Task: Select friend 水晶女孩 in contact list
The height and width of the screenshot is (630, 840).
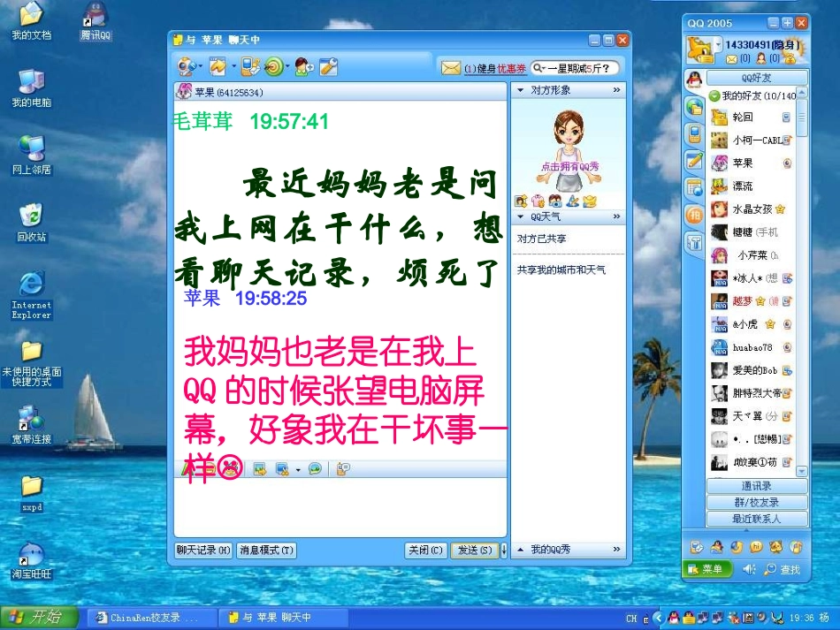Action: pyautogui.click(x=751, y=209)
